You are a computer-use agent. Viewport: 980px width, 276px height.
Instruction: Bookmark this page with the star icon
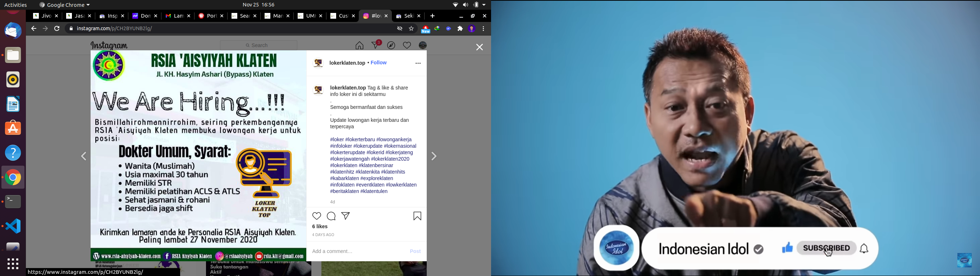point(411,29)
